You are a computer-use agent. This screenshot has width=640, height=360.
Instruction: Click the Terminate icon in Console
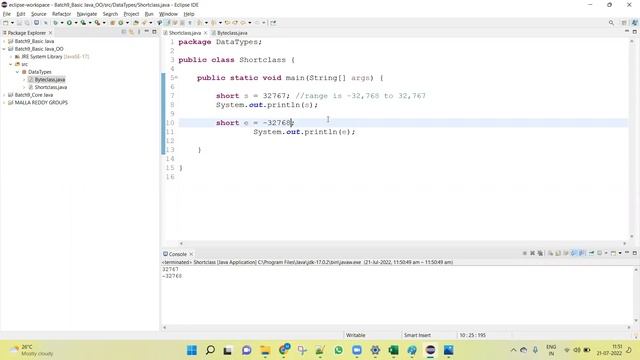524,253
